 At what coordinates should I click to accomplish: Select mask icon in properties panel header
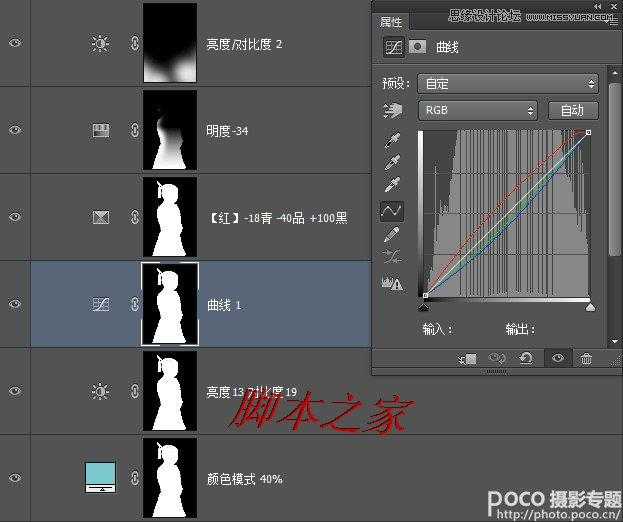pos(417,46)
